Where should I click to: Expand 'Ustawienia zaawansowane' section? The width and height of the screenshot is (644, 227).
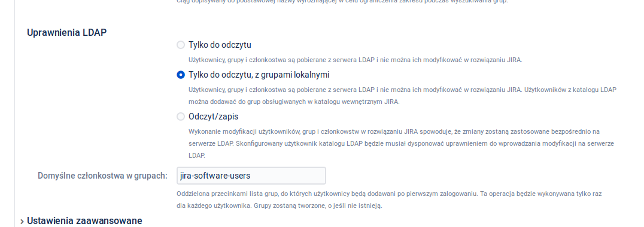pos(81,221)
